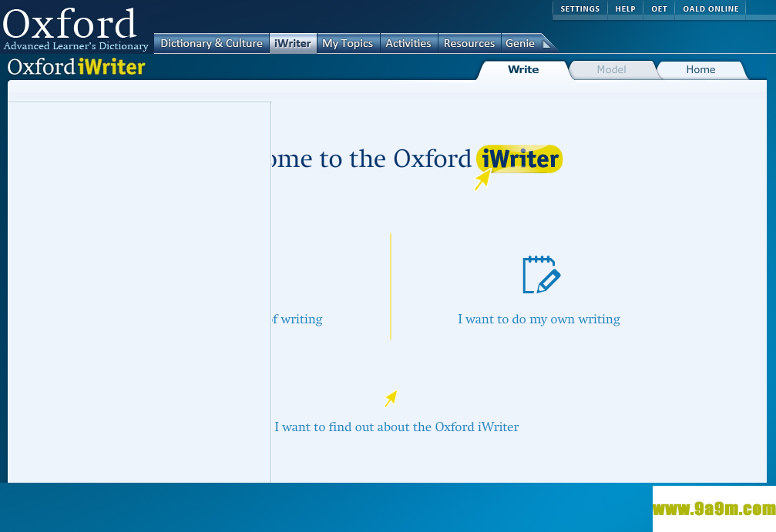Switch to the Model tab
The height and width of the screenshot is (532, 776).
pos(611,70)
